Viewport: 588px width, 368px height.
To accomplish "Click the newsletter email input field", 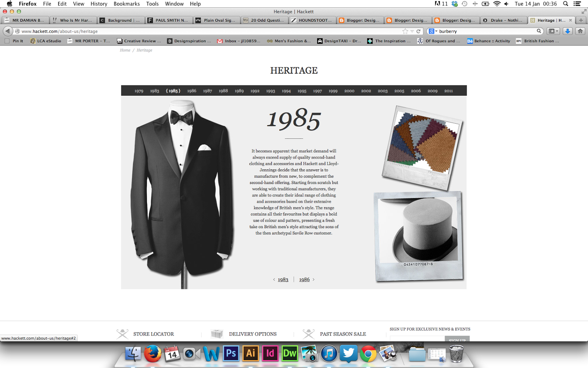I will [x=417, y=339].
